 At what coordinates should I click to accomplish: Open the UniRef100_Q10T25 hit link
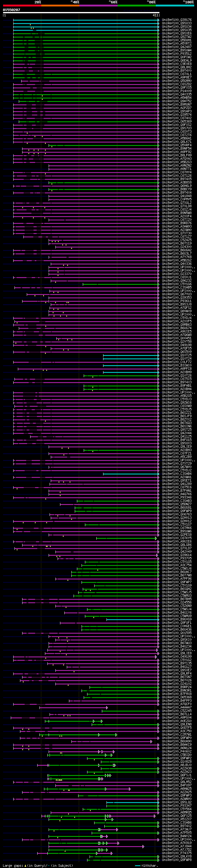pyautogui.click(x=177, y=355)
